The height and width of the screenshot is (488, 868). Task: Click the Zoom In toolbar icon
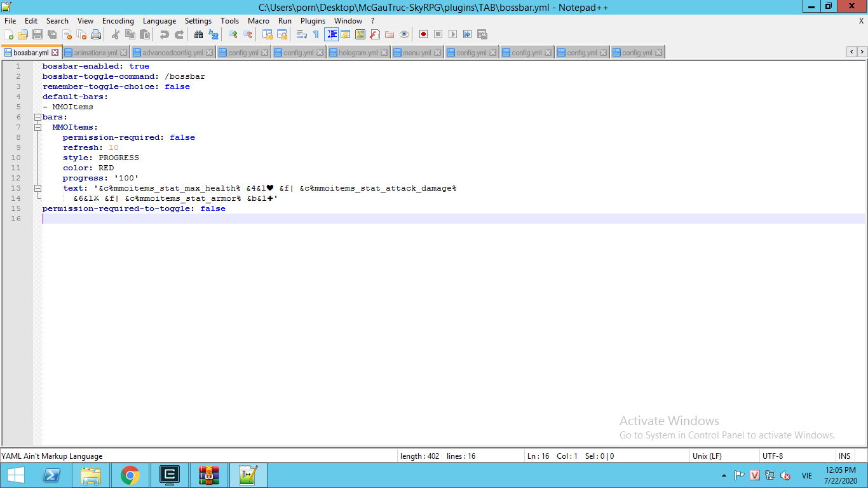coord(233,34)
